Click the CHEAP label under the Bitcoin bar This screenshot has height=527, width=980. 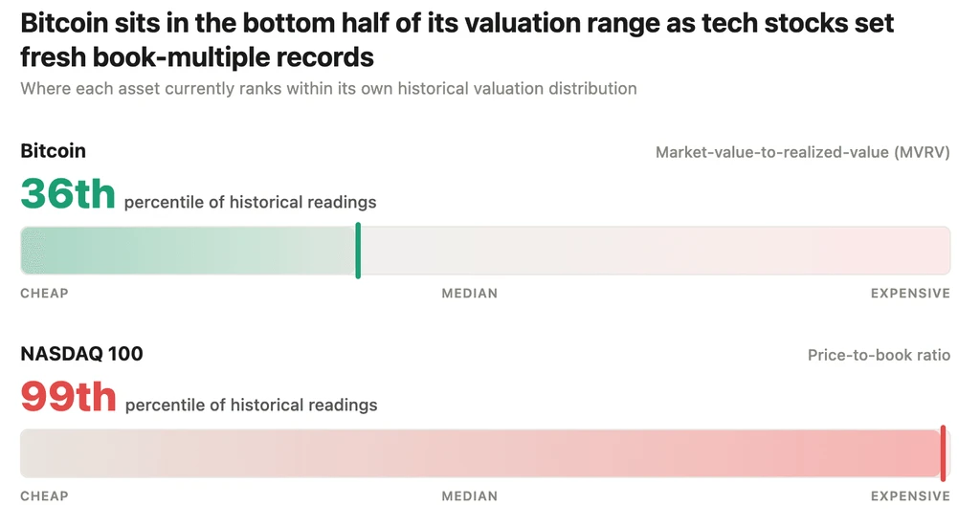[44, 294]
